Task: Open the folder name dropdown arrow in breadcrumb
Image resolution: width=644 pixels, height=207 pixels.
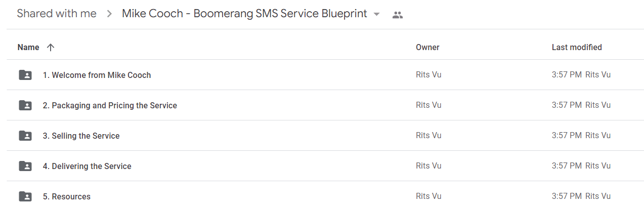Action: tap(376, 14)
